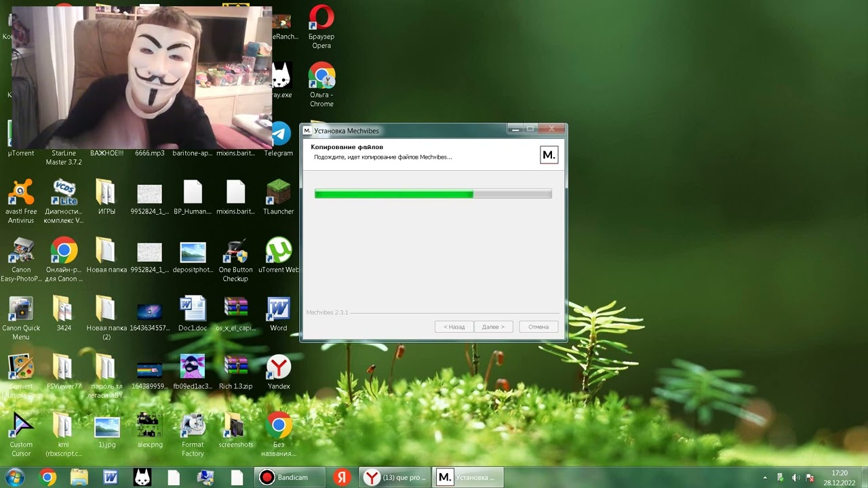Open Google Chrome from the taskbar
This screenshot has width=868, height=488.
pos(47,477)
